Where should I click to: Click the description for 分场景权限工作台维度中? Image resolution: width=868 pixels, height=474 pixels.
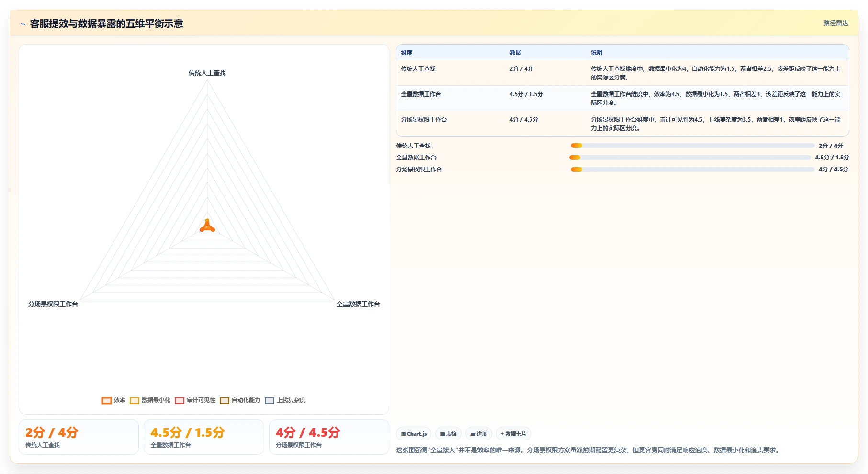(715, 124)
